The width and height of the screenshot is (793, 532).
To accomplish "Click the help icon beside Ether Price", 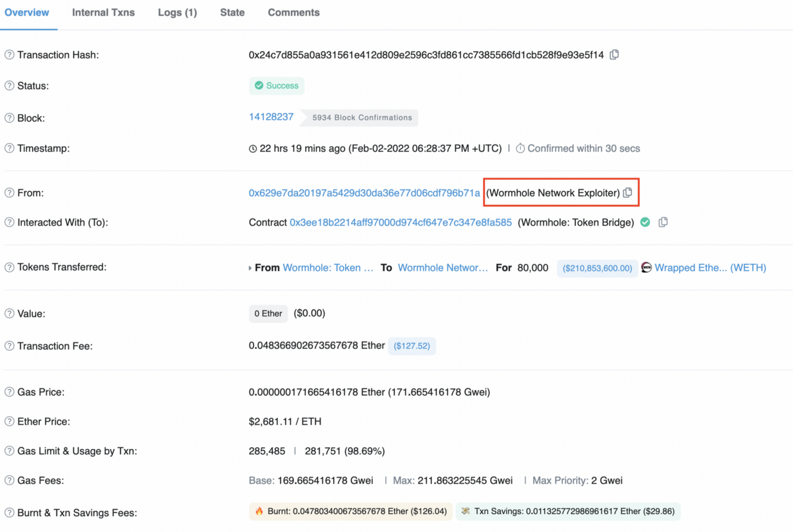I will (9, 422).
